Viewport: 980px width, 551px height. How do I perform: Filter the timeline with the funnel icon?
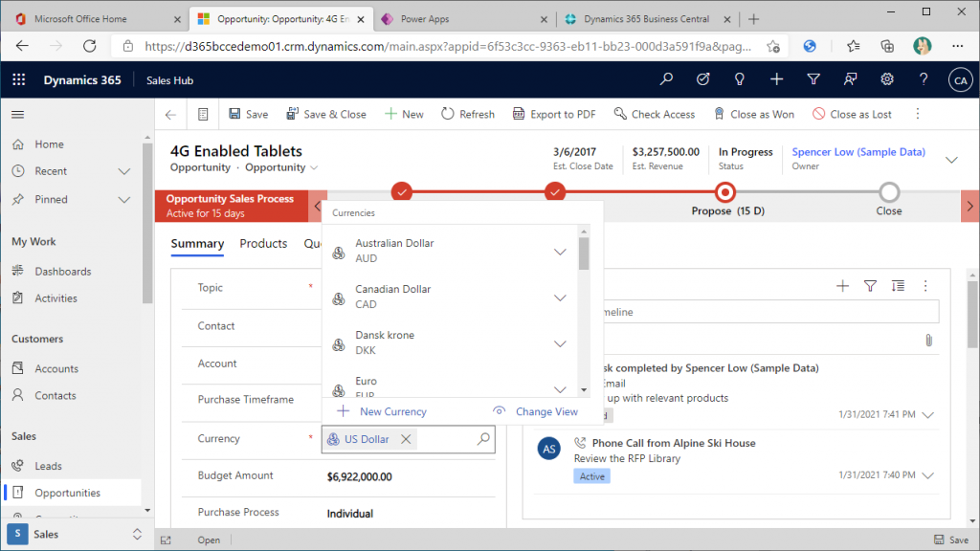(x=870, y=286)
